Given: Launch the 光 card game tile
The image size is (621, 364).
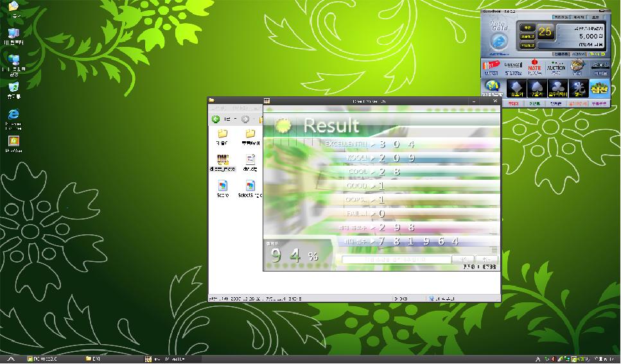Looking at the screenshot, I should click(x=579, y=89).
